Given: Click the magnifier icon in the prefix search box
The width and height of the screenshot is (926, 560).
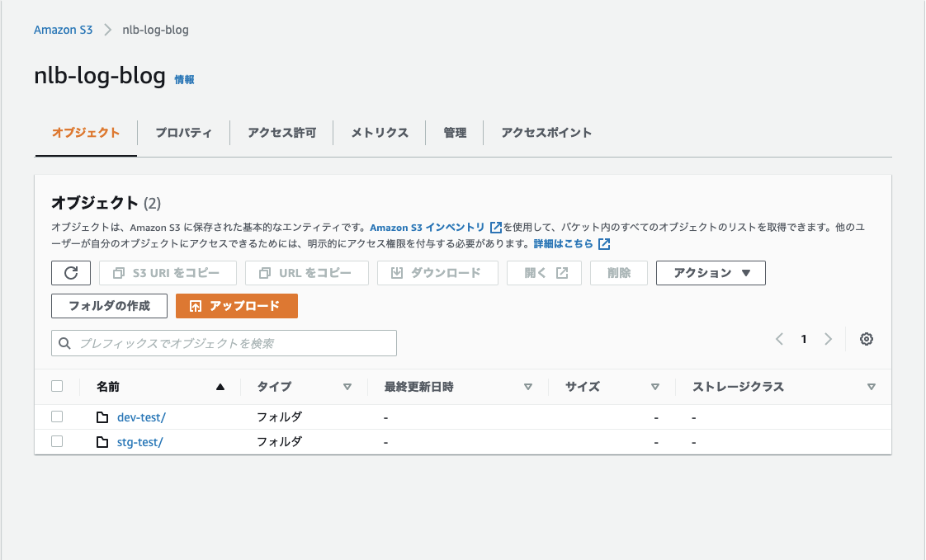Looking at the screenshot, I should pos(64,342).
